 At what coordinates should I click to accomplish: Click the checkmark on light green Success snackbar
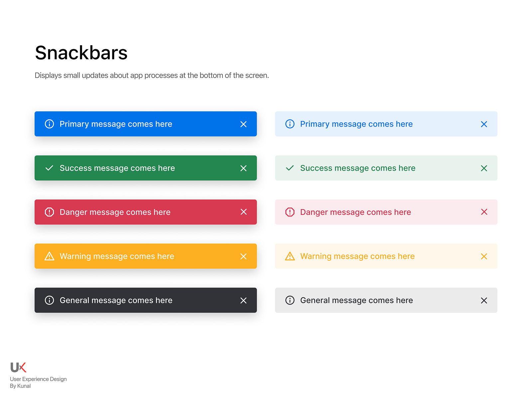click(x=290, y=168)
